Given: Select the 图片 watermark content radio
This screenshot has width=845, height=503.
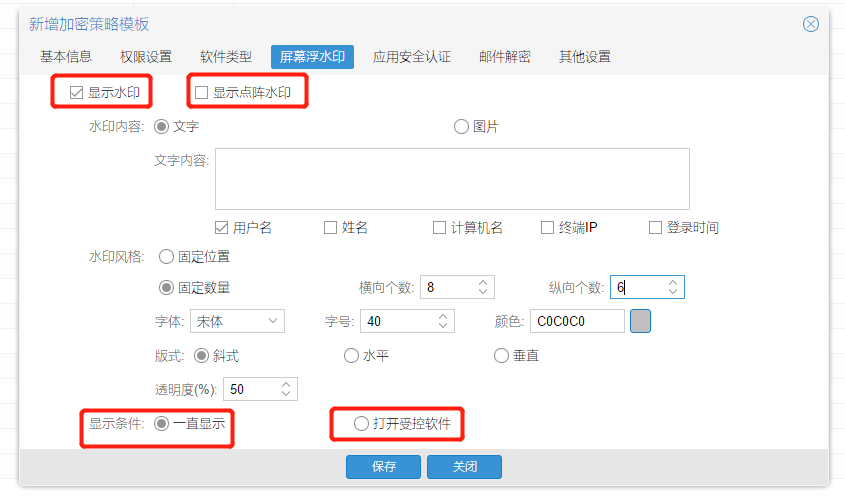Looking at the screenshot, I should 461,126.
